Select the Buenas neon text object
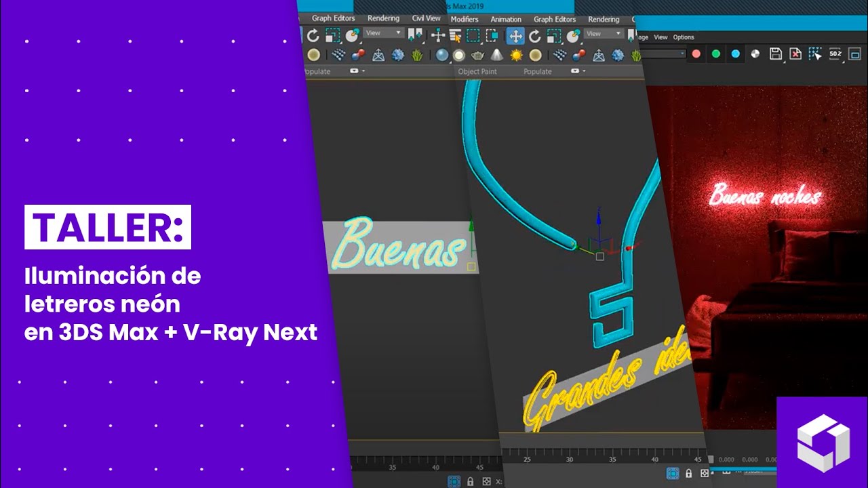Image resolution: width=868 pixels, height=488 pixels. coord(400,245)
